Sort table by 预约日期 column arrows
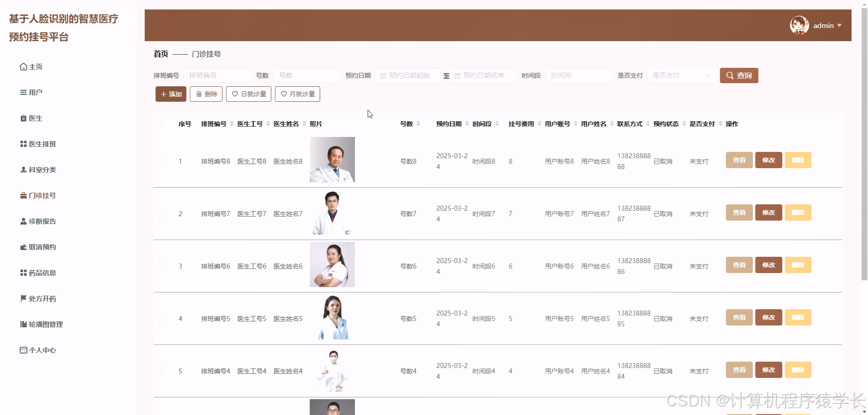 [x=467, y=123]
